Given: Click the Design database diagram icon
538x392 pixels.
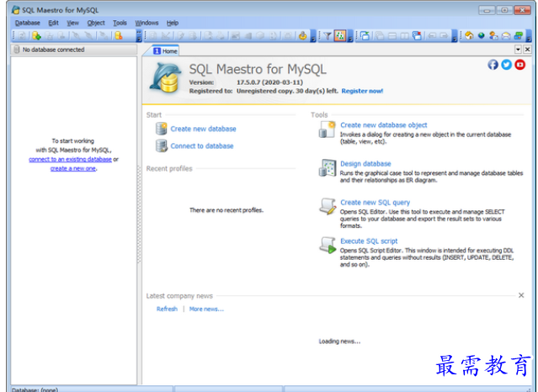Looking at the screenshot, I should 327,168.
